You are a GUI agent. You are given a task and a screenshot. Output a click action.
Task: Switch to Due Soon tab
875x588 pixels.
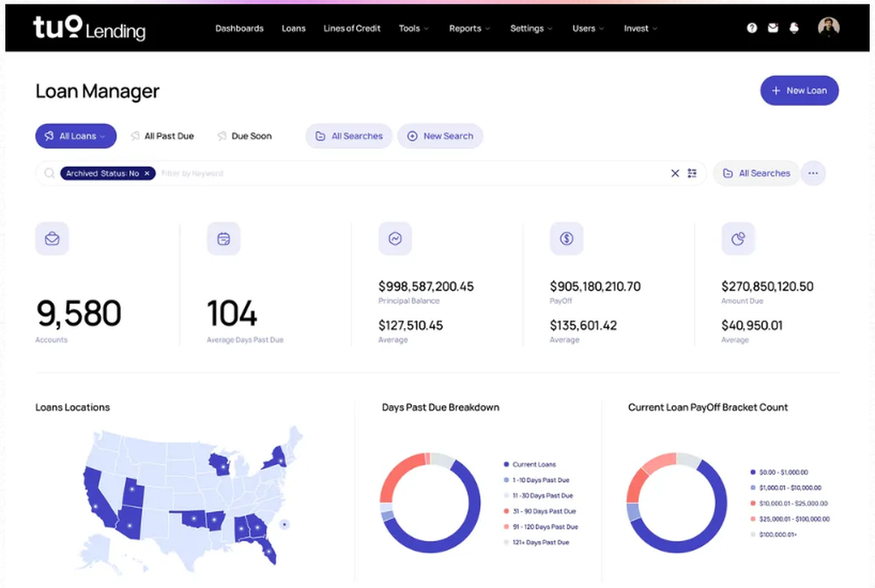pyautogui.click(x=244, y=136)
